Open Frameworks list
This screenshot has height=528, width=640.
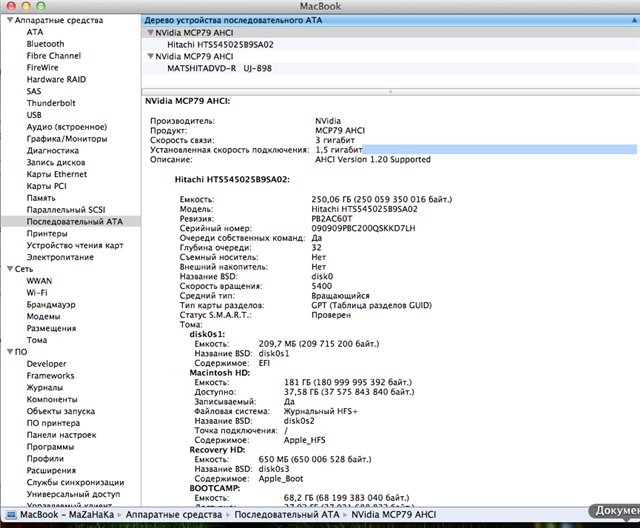click(x=50, y=375)
